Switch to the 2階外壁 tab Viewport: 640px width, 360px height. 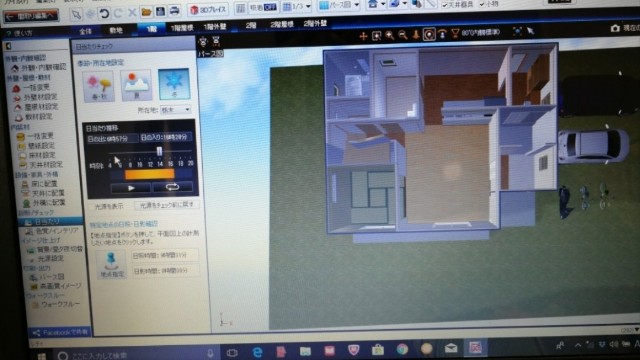(x=315, y=23)
